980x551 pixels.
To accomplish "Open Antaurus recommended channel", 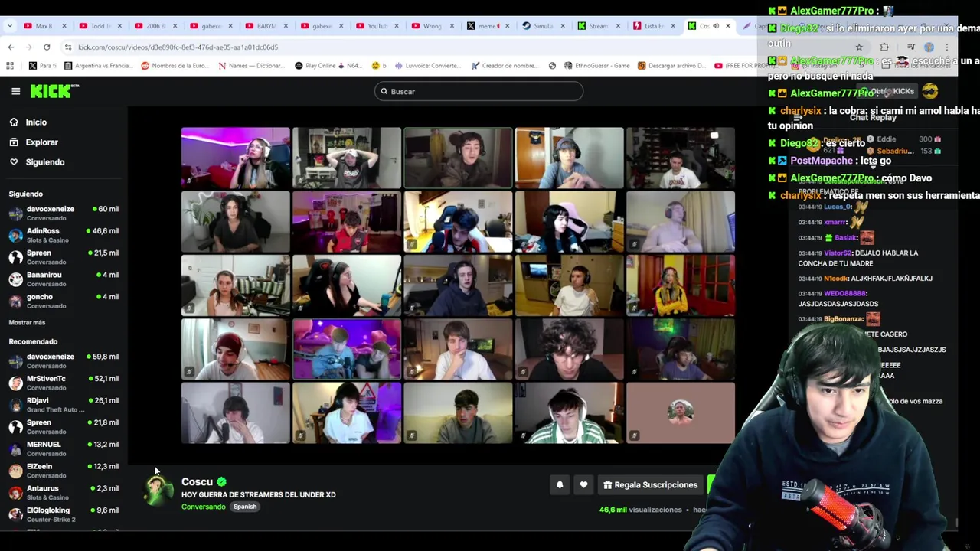I will click(x=64, y=492).
